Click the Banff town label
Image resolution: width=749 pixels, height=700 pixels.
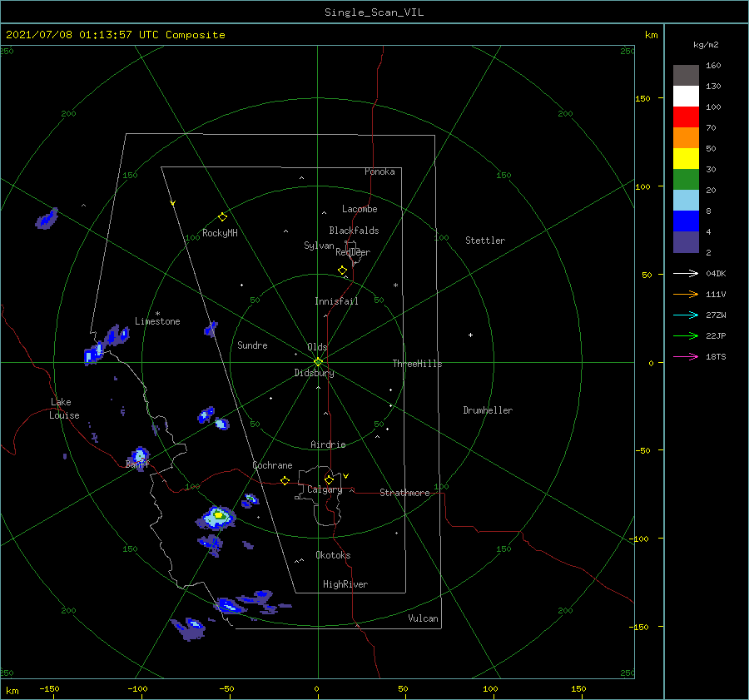point(137,464)
